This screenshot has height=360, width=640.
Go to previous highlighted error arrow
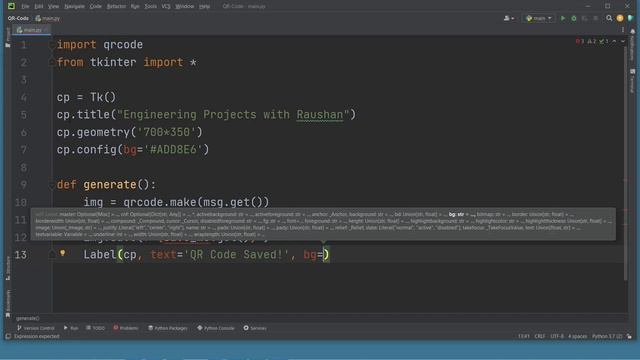click(x=614, y=41)
